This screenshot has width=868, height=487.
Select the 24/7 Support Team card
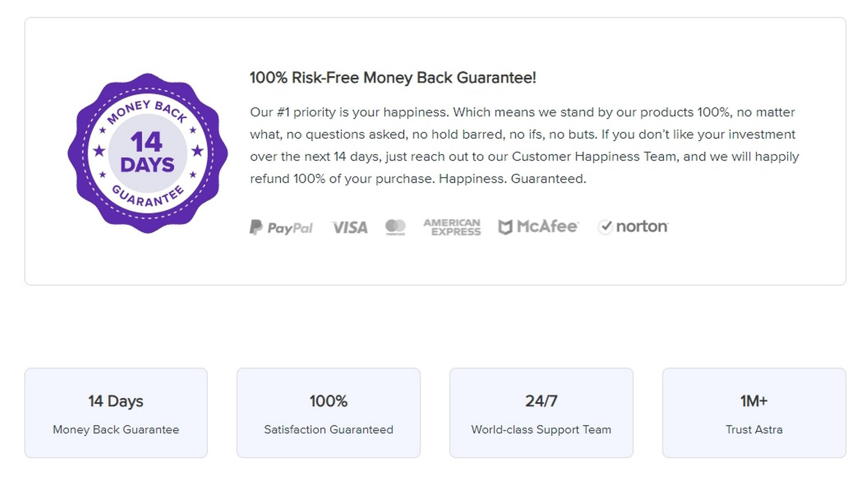click(x=541, y=413)
